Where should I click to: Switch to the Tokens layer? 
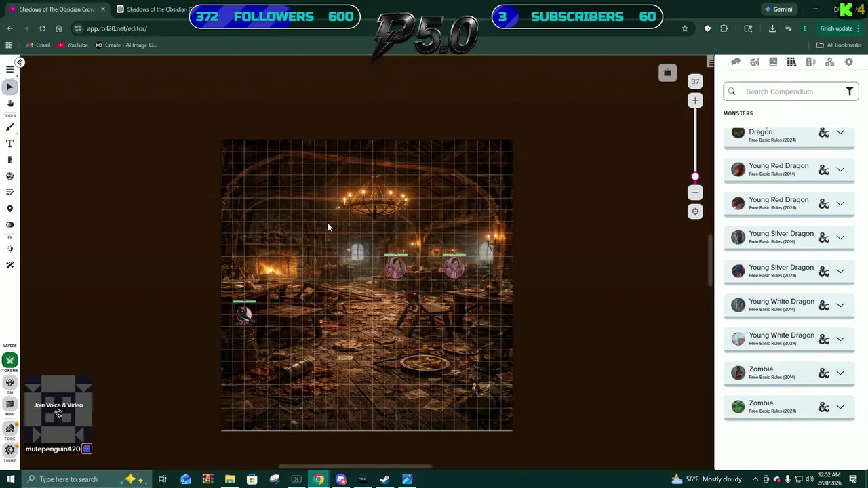9,361
